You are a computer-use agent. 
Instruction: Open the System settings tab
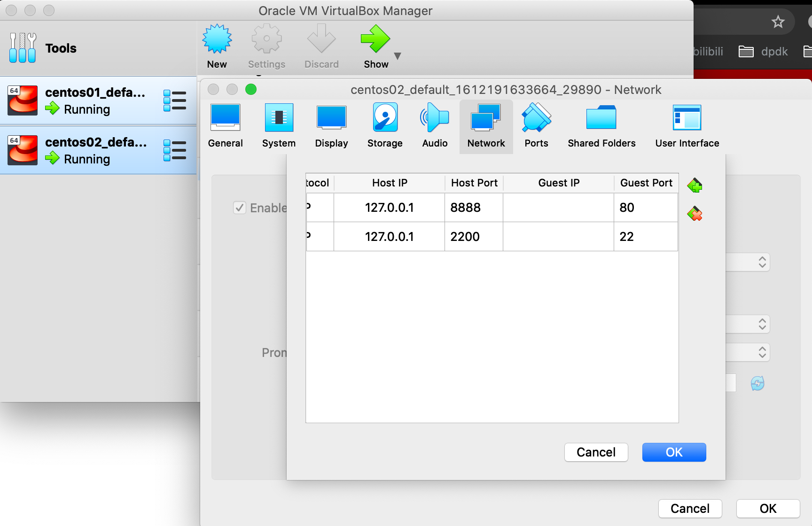(279, 126)
